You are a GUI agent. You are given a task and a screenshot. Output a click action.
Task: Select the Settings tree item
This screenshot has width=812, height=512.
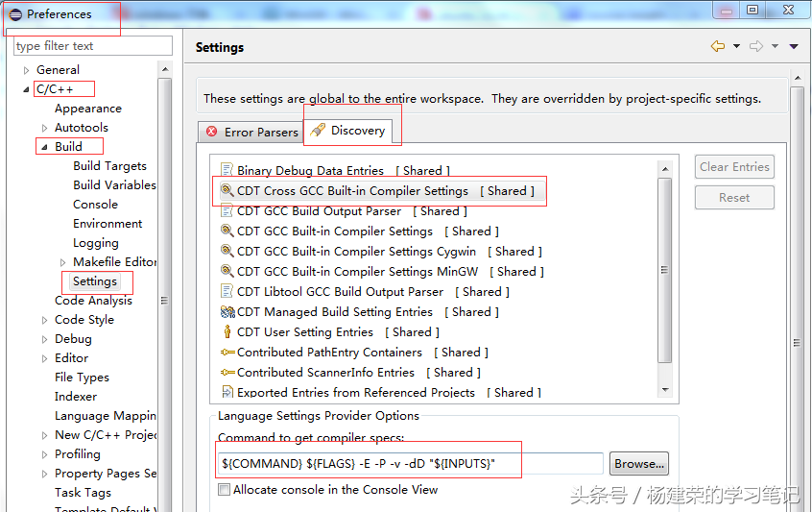(x=95, y=280)
